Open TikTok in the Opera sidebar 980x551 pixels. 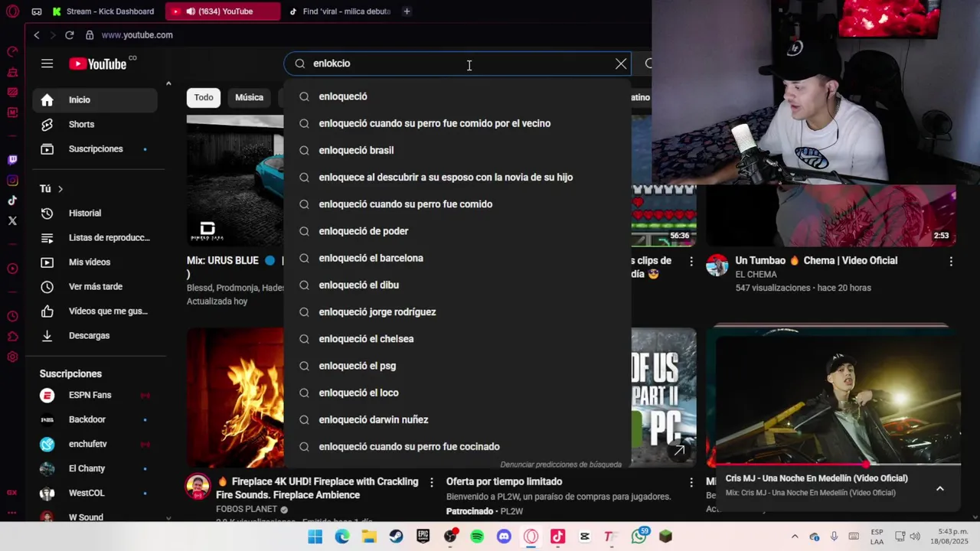(12, 201)
